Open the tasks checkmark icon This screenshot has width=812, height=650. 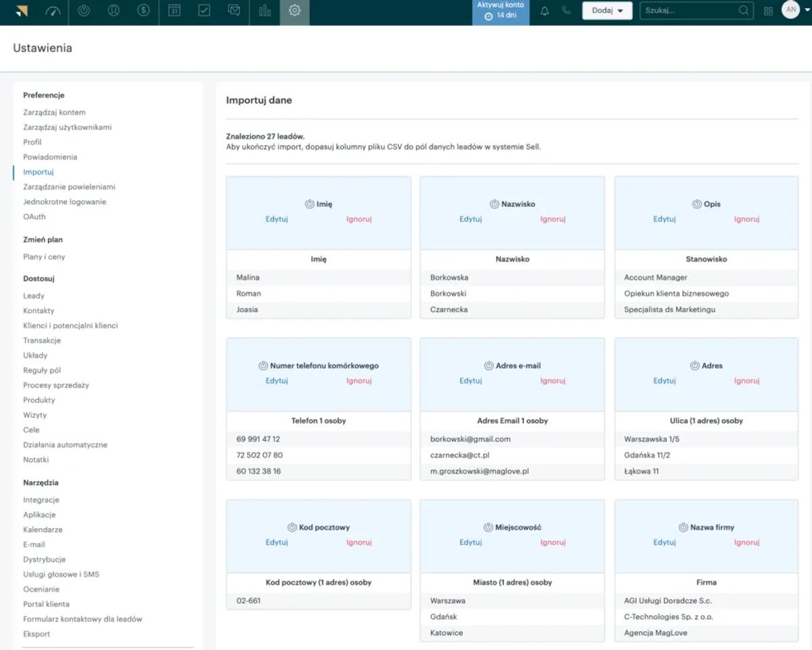click(x=204, y=11)
